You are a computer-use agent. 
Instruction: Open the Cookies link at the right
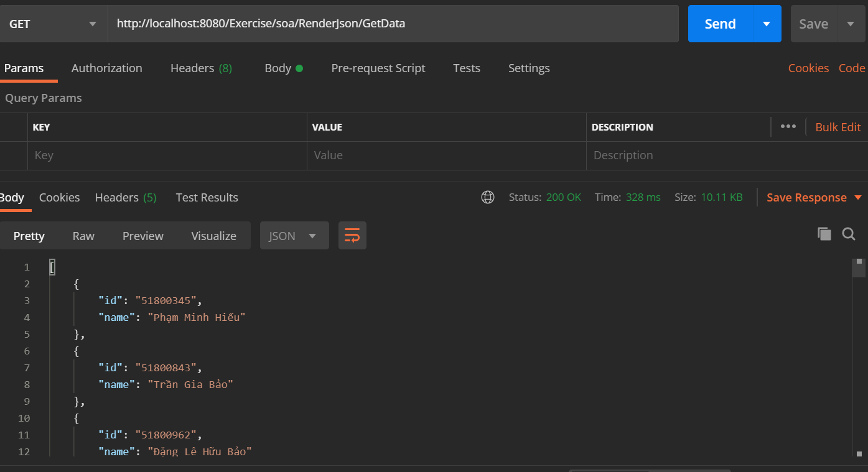[808, 68]
